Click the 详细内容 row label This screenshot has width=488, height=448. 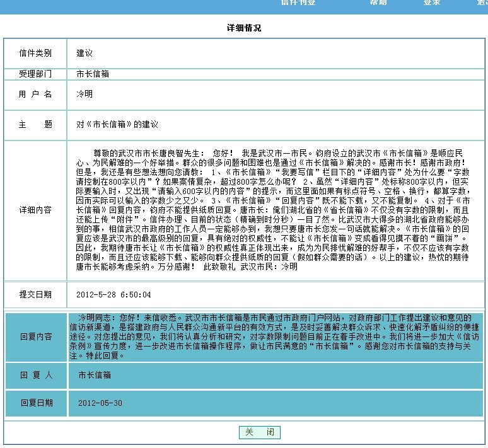pos(35,210)
